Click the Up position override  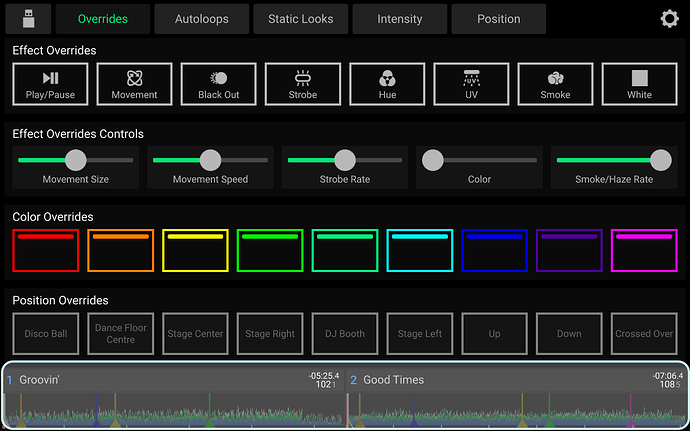(495, 334)
